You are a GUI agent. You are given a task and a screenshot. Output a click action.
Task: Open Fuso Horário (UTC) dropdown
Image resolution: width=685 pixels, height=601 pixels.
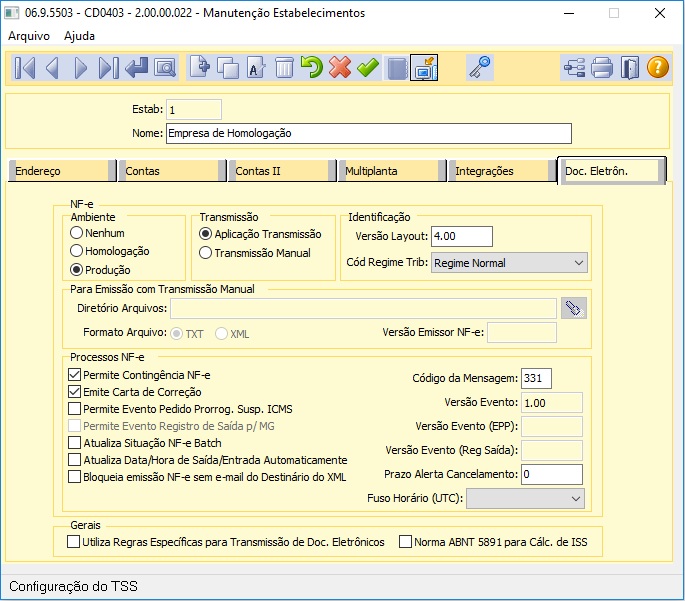tap(525, 498)
